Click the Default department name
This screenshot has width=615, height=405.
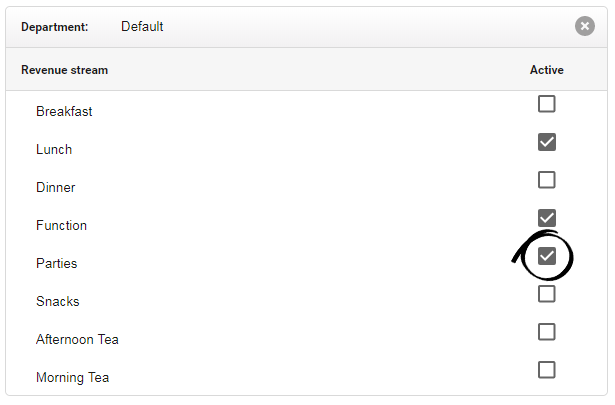[142, 26]
